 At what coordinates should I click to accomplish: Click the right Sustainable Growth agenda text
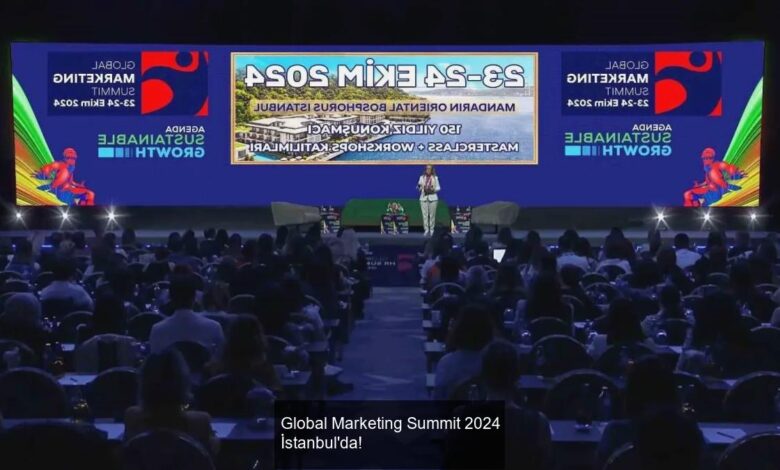pos(618,141)
